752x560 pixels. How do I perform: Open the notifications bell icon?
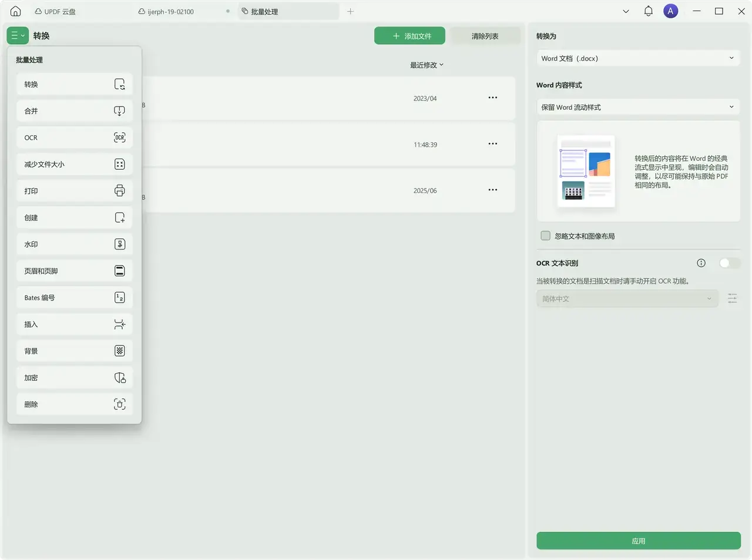(648, 11)
